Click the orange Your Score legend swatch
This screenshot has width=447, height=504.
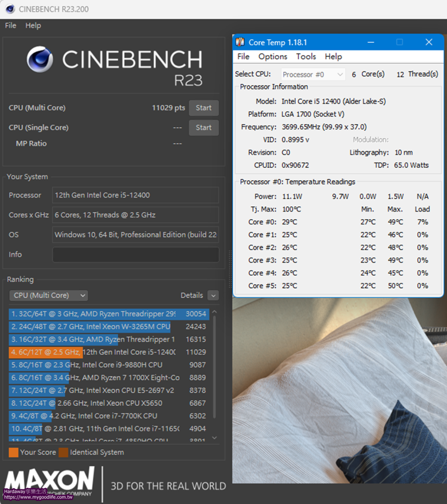coord(13,452)
